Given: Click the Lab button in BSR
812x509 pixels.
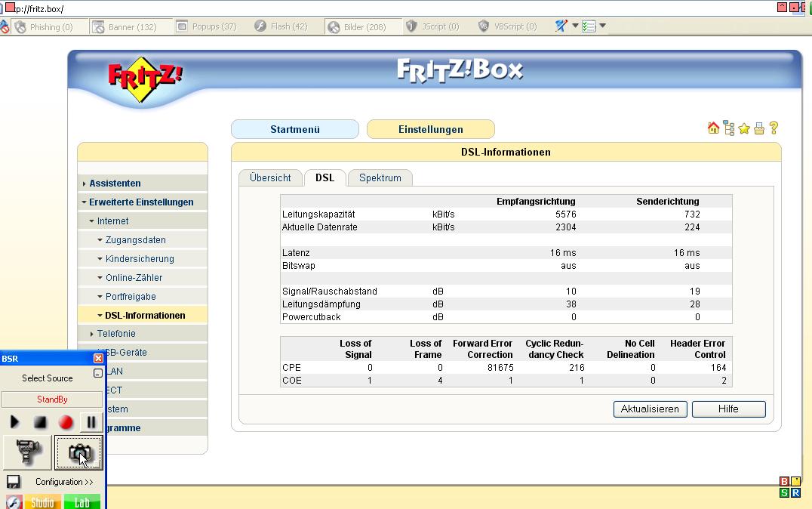Looking at the screenshot, I should [82, 501].
